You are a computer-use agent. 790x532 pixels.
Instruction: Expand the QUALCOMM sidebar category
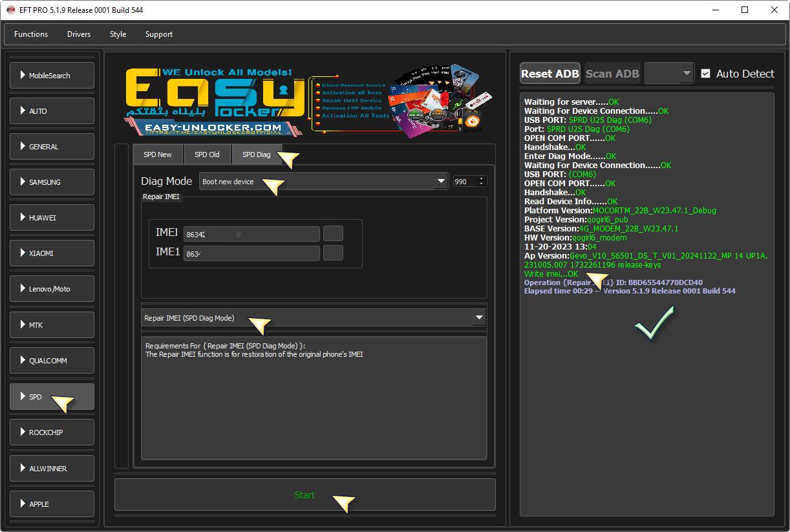[52, 361]
